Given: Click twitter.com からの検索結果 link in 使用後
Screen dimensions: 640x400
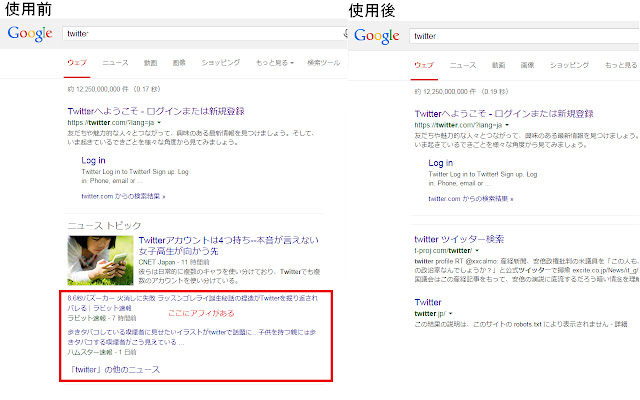Looking at the screenshot, I should point(471,199).
